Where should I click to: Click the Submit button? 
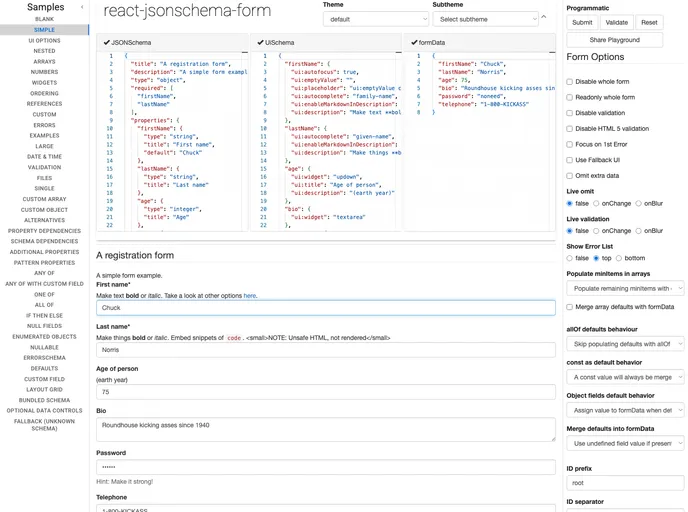(x=582, y=22)
